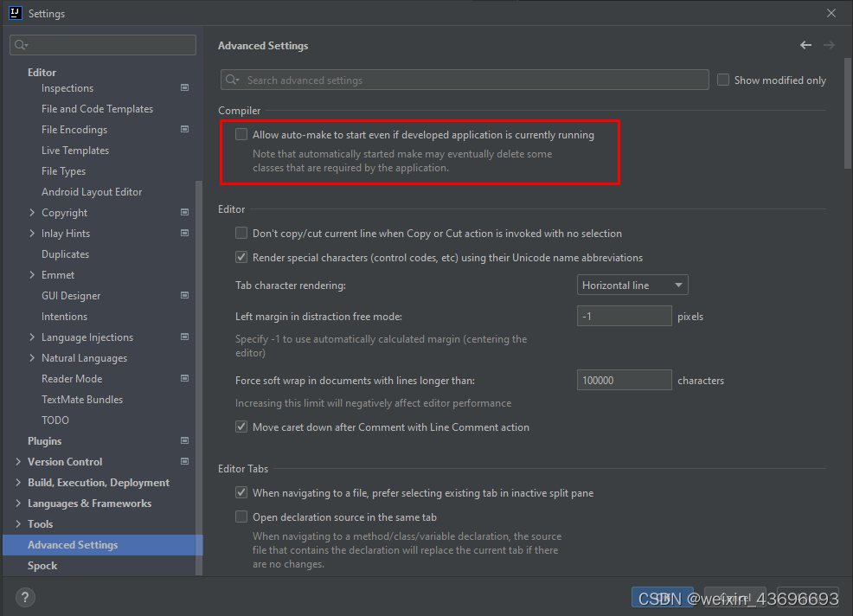Expand the Copyright tree node
This screenshot has height=616, width=853.
coord(31,212)
